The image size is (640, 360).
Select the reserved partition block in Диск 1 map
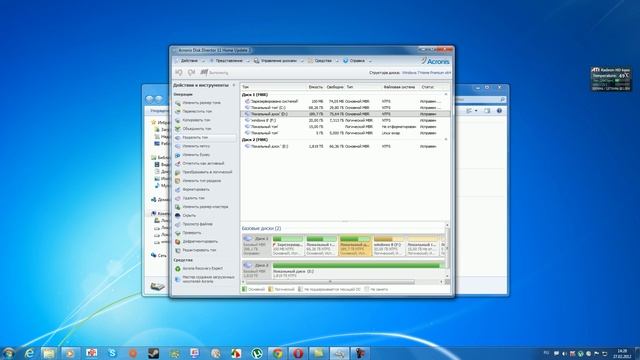(x=288, y=246)
